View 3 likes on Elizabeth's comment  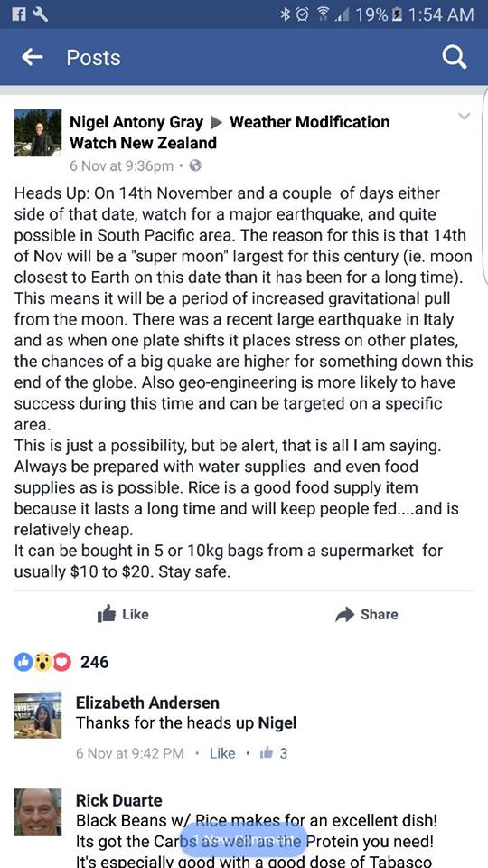point(273,753)
